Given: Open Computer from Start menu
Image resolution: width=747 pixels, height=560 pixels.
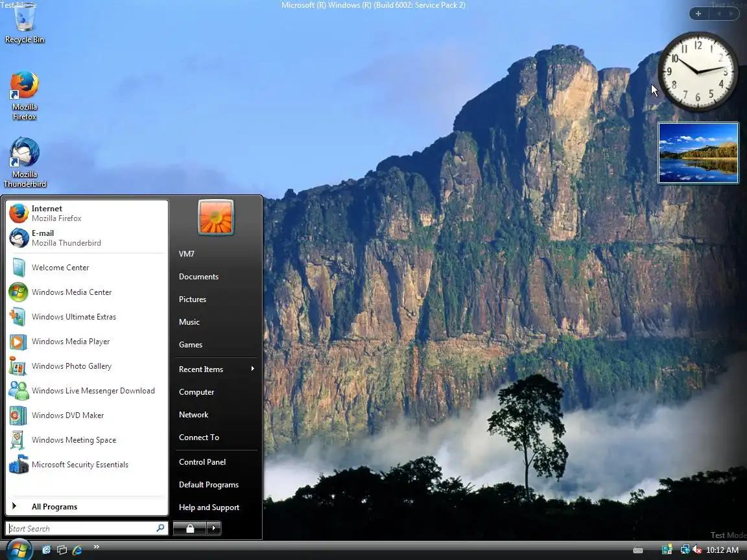Looking at the screenshot, I should point(216,392).
